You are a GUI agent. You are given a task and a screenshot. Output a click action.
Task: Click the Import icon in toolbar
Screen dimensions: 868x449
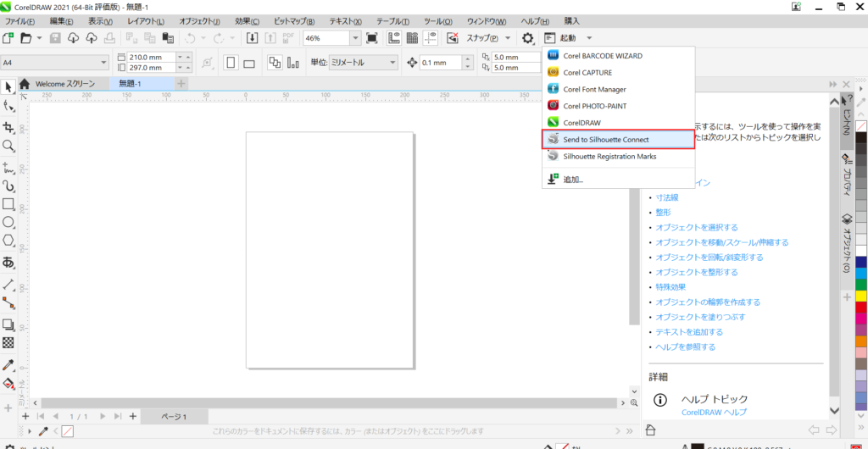coord(253,37)
